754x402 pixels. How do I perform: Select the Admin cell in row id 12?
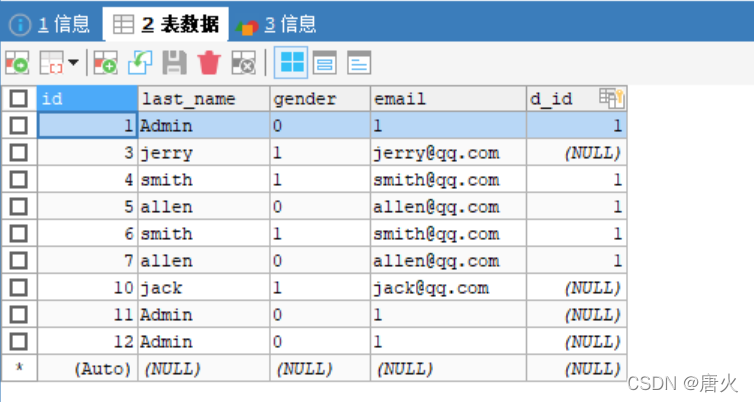pyautogui.click(x=204, y=342)
